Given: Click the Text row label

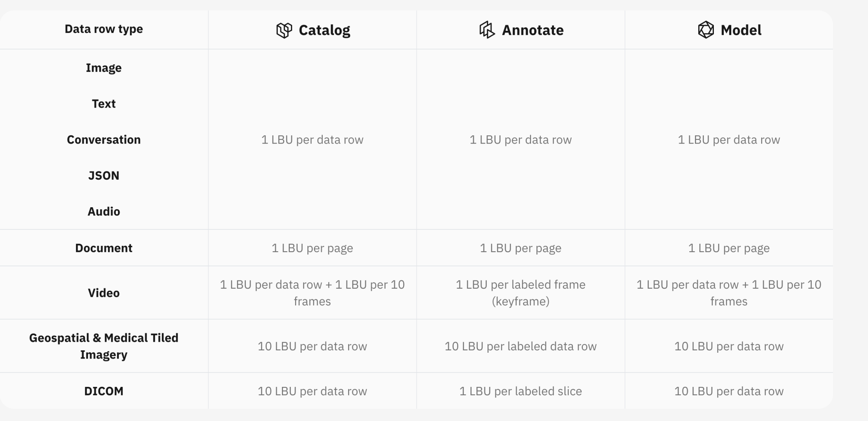Looking at the screenshot, I should [x=104, y=104].
